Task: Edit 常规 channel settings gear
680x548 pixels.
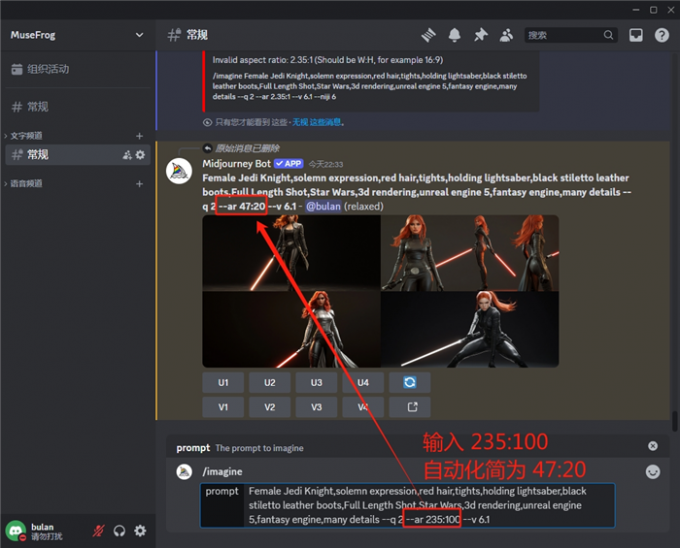Action: coord(141,155)
